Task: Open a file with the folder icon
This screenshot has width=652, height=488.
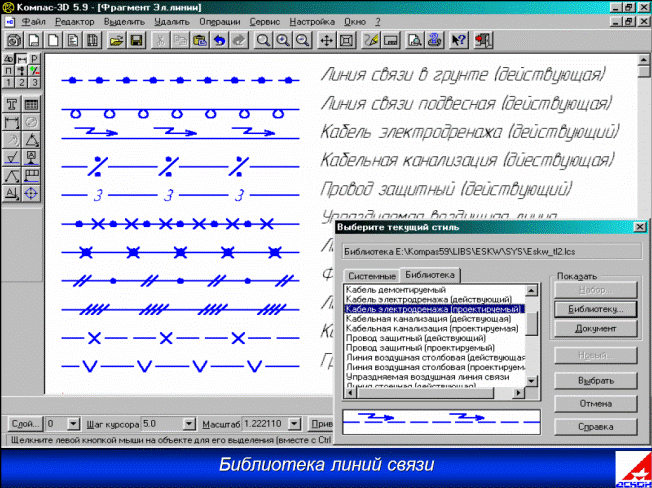Action: 117,41
